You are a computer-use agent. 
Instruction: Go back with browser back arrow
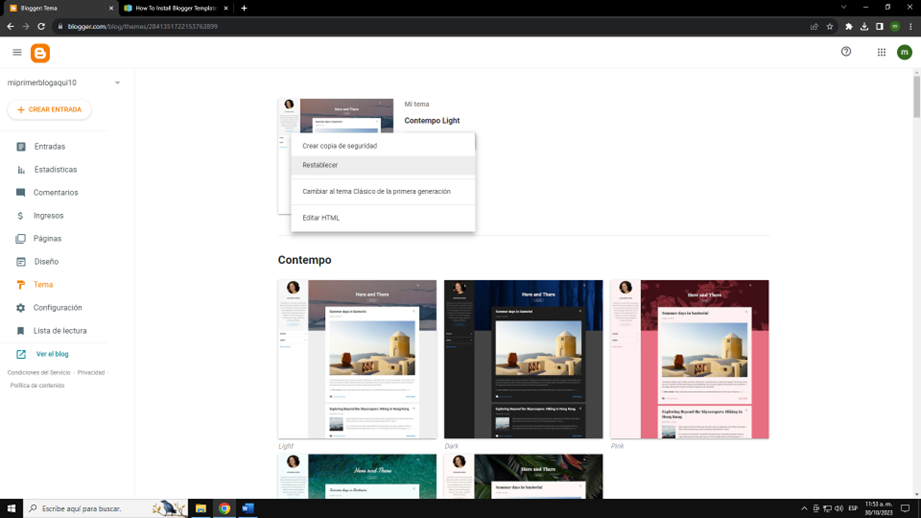click(11, 26)
